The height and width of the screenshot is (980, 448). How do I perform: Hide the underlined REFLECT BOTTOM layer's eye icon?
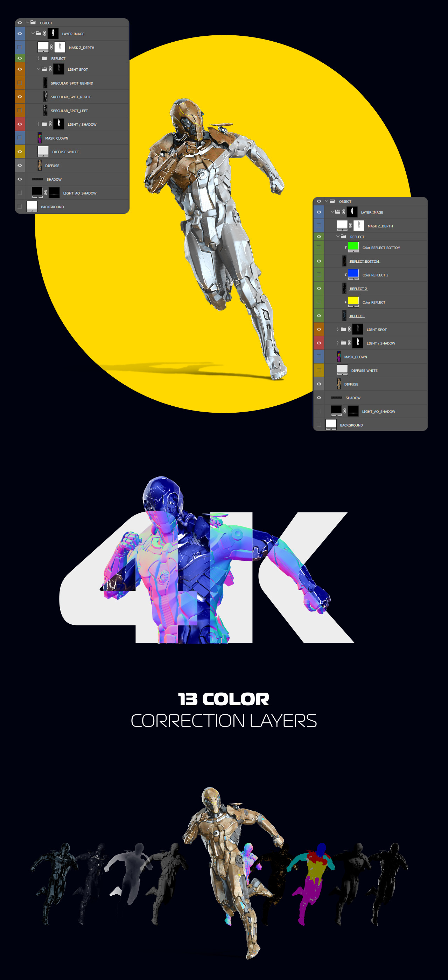pyautogui.click(x=319, y=261)
